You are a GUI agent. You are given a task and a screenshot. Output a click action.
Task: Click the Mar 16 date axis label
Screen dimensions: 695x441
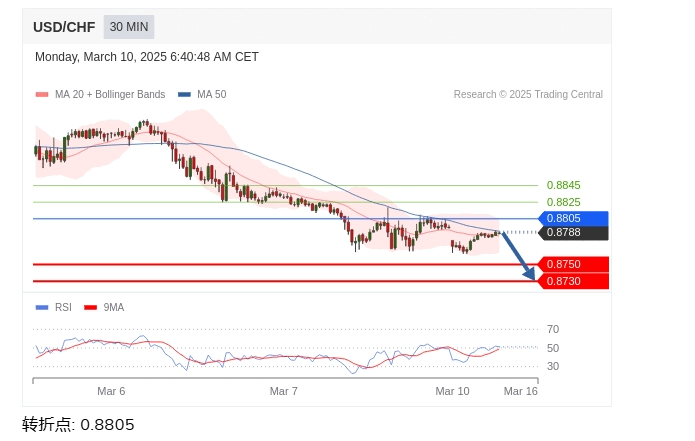520,391
